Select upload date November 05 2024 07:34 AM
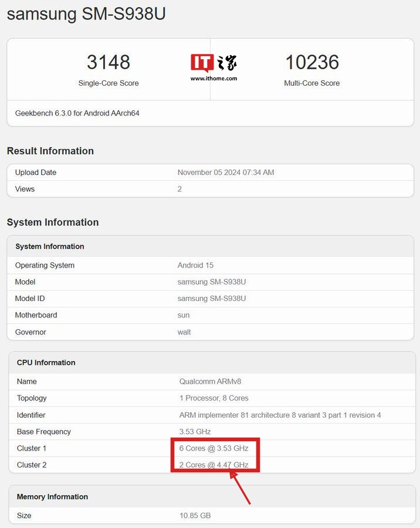 [226, 172]
